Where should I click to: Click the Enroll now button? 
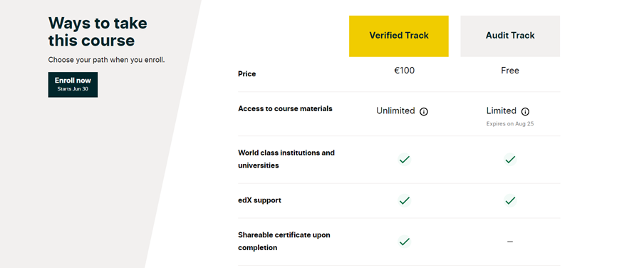(x=73, y=85)
